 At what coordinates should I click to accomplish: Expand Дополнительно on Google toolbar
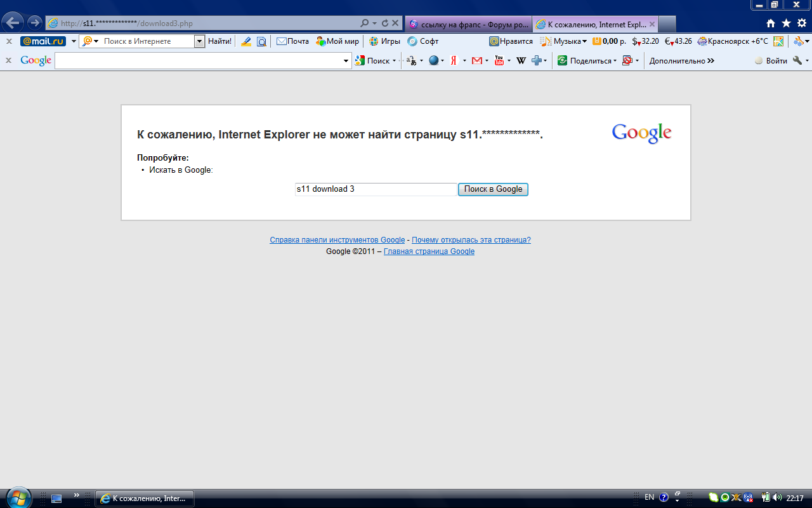682,61
